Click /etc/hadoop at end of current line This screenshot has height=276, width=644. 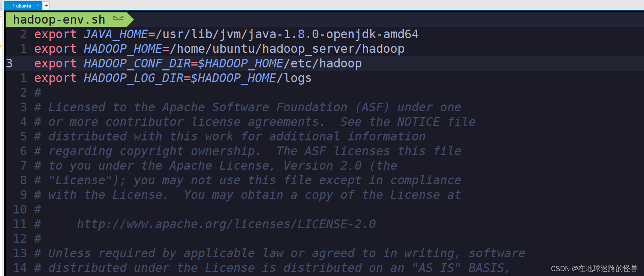[323, 63]
